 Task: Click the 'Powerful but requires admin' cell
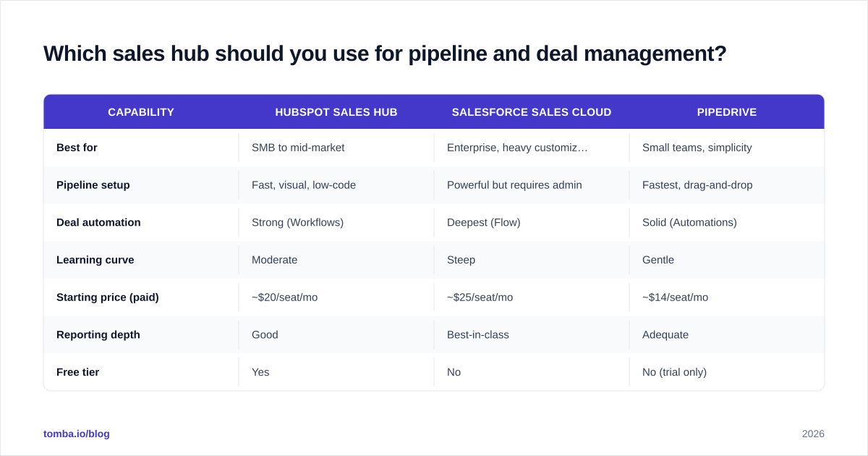coord(514,185)
